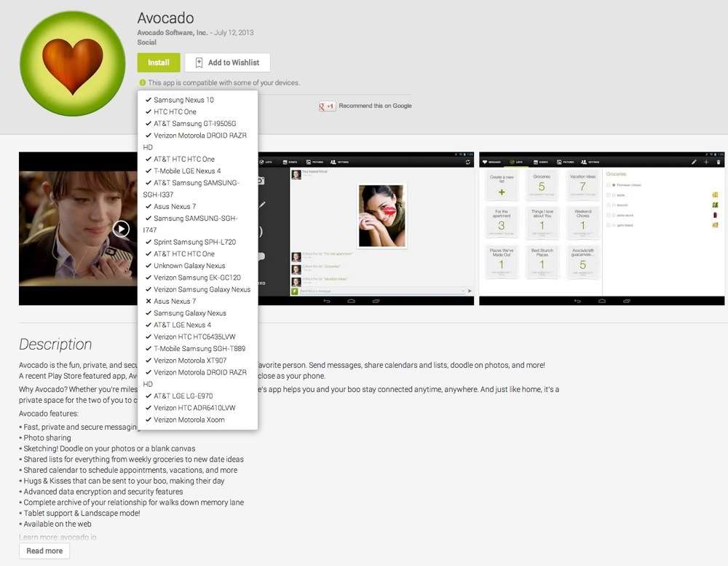
Task: Click the check mark beside Verizon Motorola Xoom
Action: [x=149, y=420]
